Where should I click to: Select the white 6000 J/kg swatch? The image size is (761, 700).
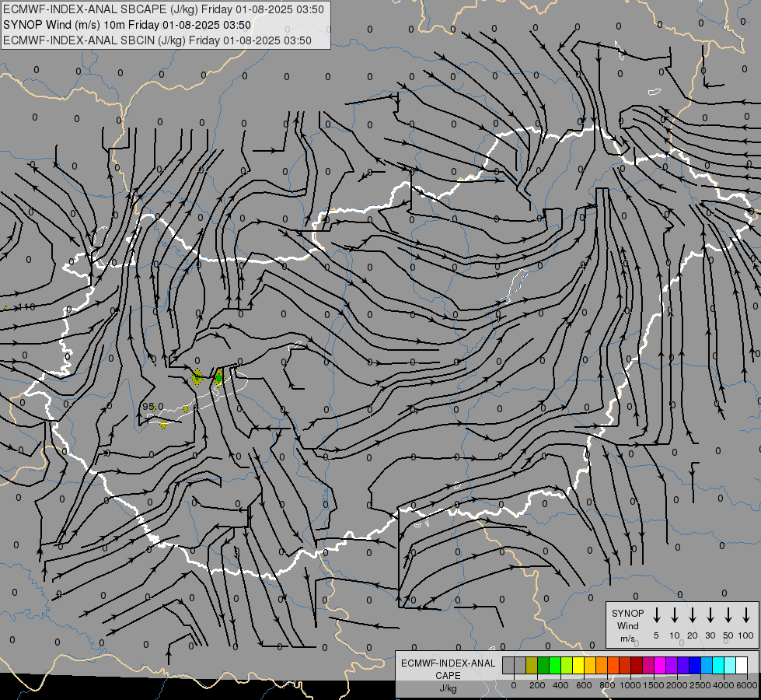coord(742,665)
